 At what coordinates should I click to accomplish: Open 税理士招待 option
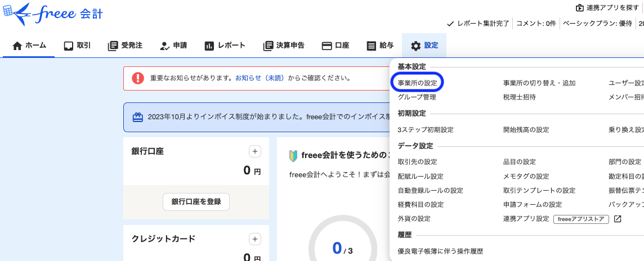pos(520,97)
